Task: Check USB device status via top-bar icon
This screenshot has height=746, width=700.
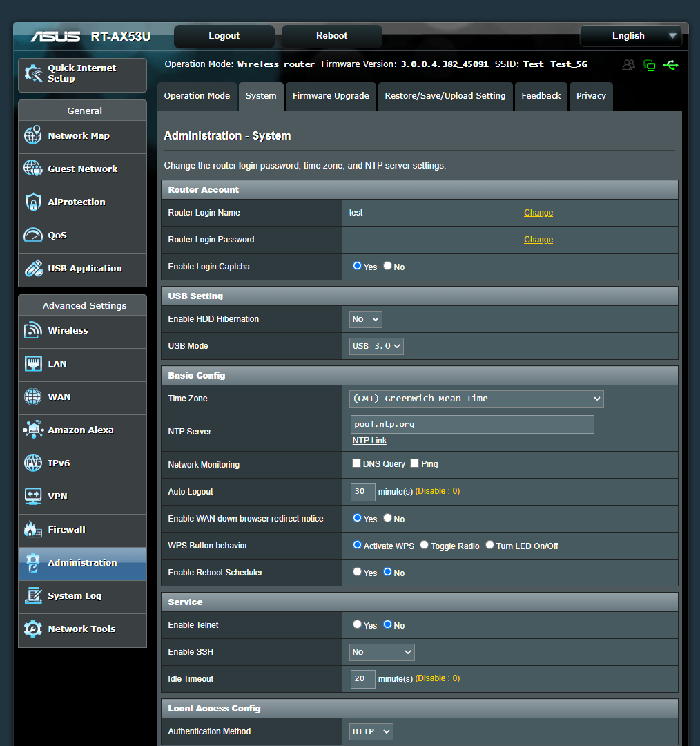Action: pos(670,65)
